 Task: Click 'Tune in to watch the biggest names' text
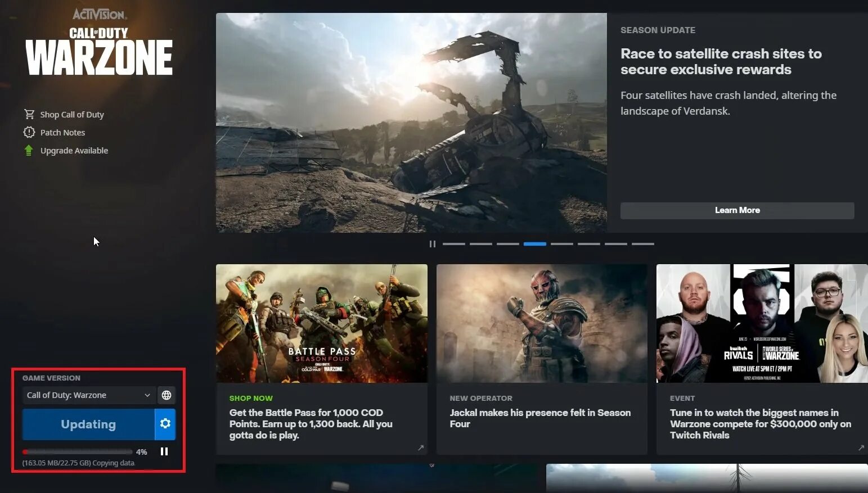761,424
